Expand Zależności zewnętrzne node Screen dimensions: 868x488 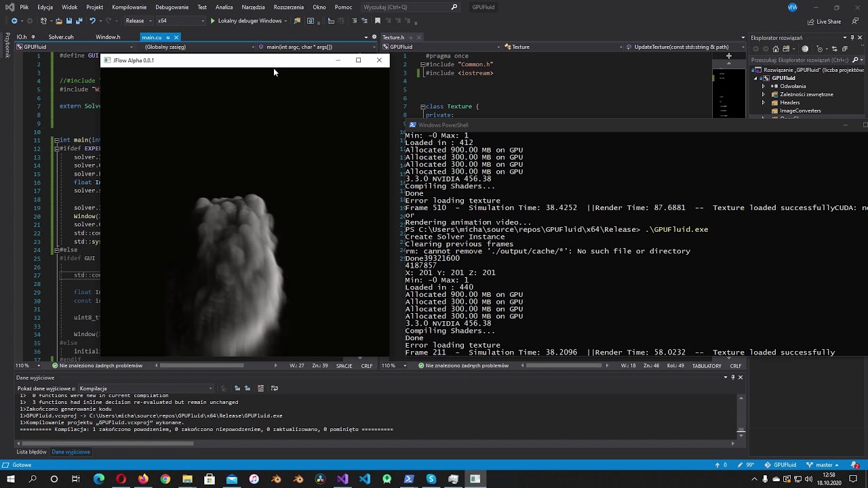(x=764, y=94)
